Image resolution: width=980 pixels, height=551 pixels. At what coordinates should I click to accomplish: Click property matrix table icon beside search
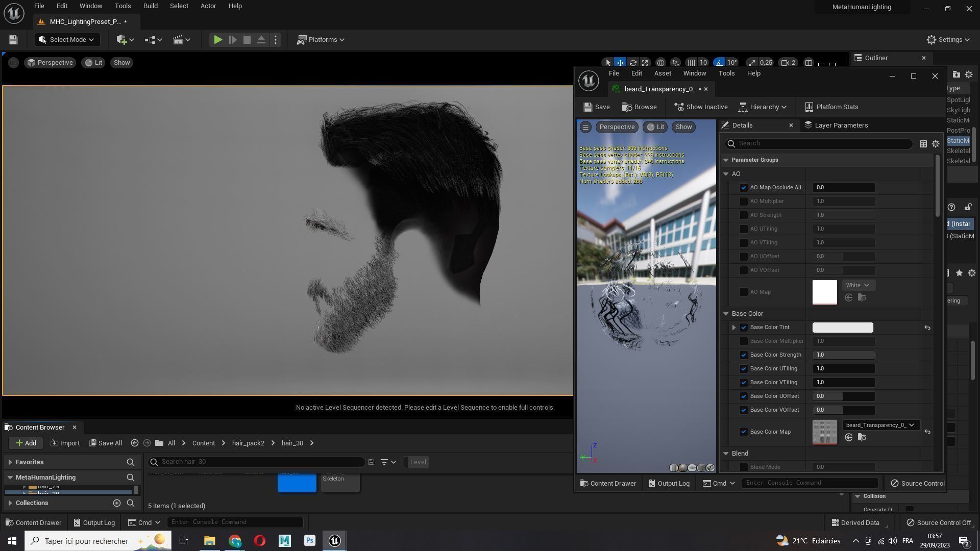click(x=923, y=144)
